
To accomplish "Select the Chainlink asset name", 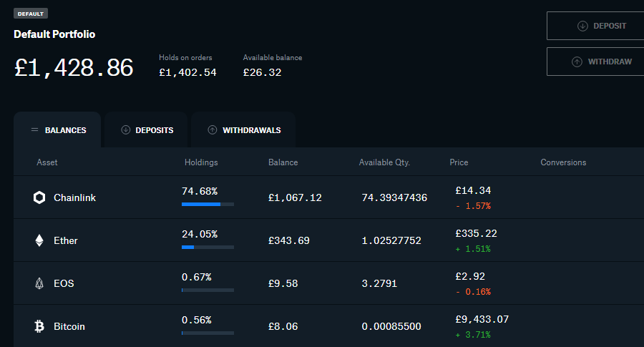I will click(74, 197).
